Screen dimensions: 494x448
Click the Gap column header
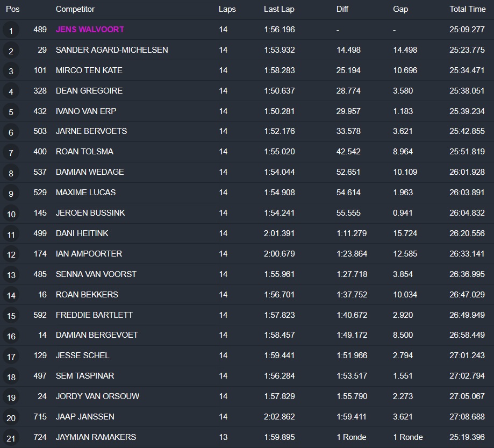point(400,9)
